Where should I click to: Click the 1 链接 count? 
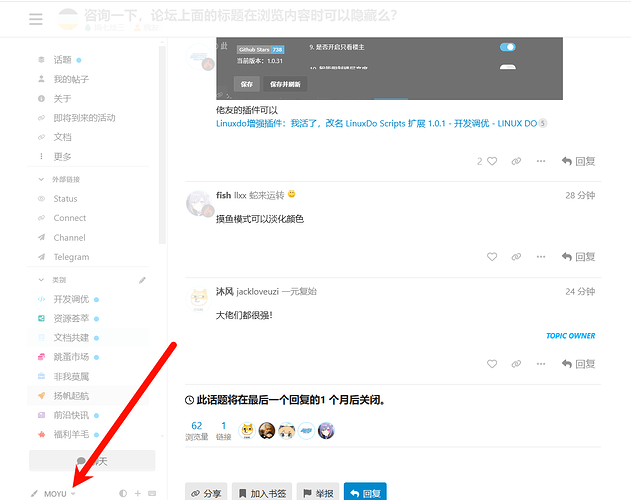(x=224, y=431)
